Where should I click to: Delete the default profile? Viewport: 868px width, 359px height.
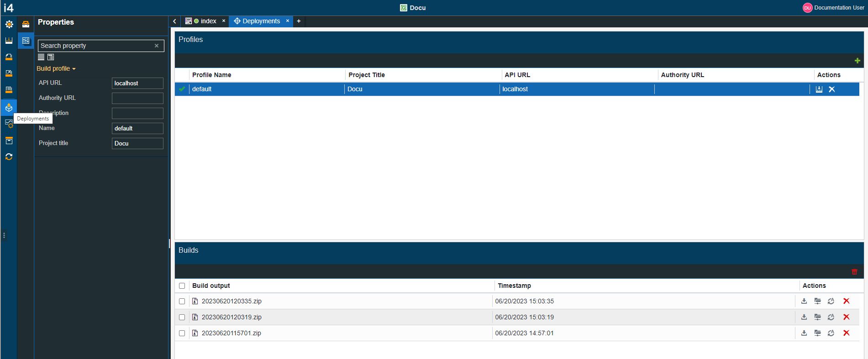[832, 89]
